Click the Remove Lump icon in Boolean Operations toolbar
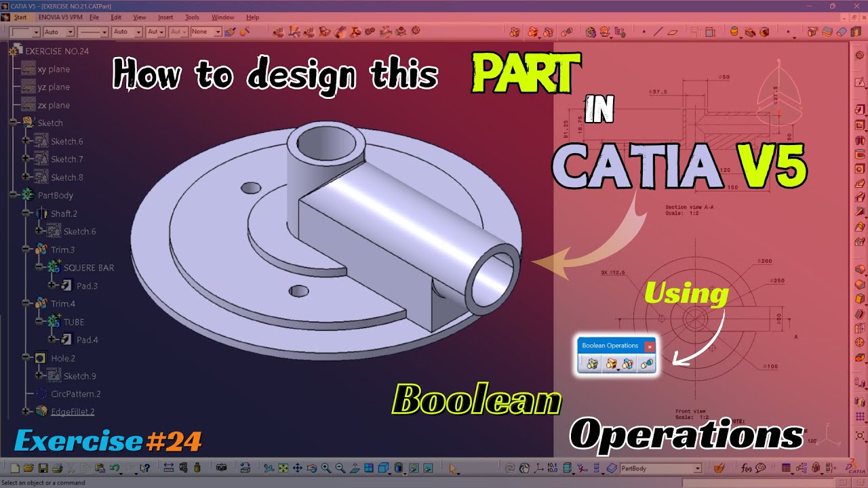Screen dimensions: 868x488 [646, 364]
